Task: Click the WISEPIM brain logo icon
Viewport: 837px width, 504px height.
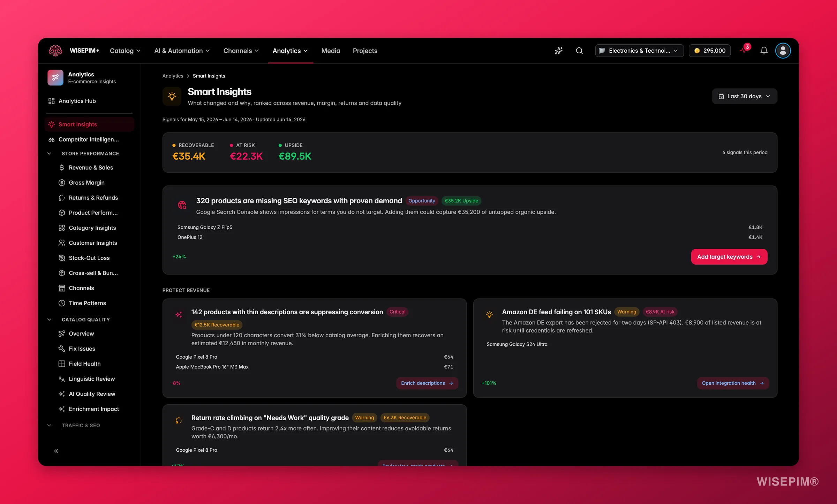Action: click(55, 51)
